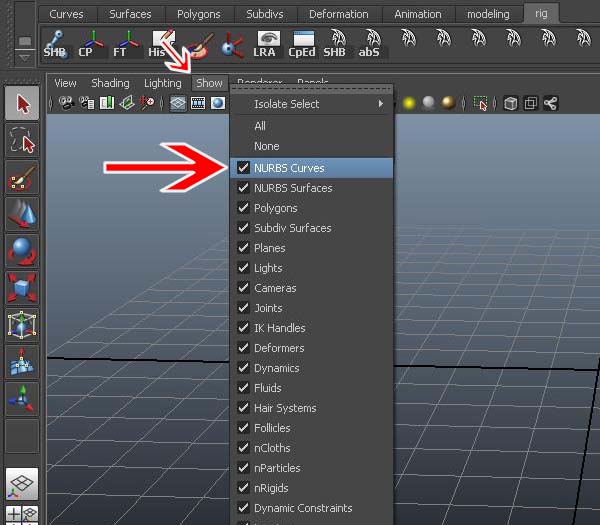Image resolution: width=600 pixels, height=525 pixels.
Task: Expand the Isolate Select submenu
Action: point(311,104)
